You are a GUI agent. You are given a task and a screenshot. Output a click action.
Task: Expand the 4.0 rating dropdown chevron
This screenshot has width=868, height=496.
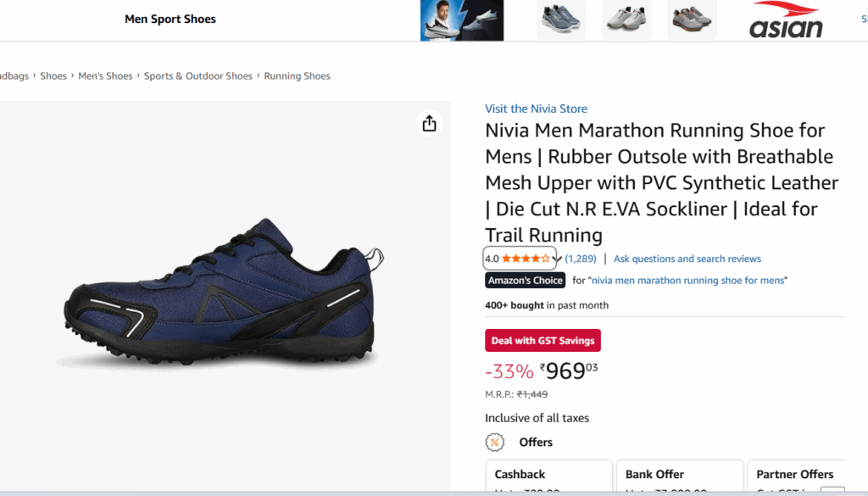(x=557, y=259)
